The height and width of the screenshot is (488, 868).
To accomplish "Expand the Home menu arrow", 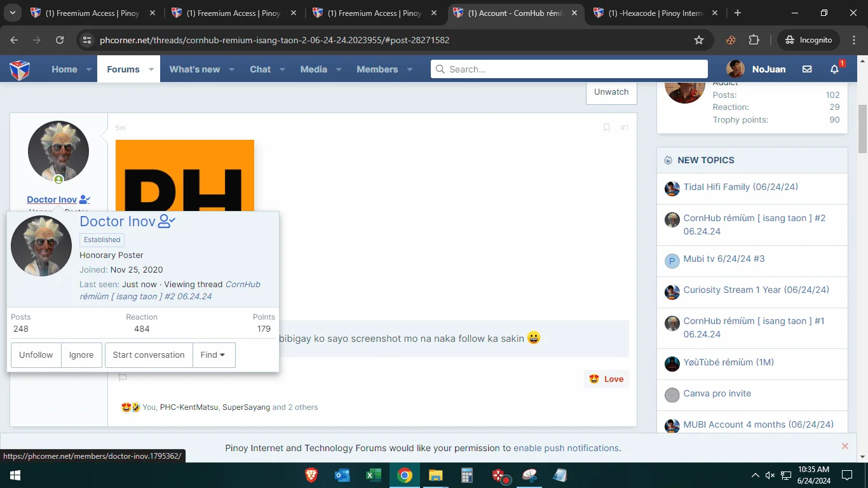I will pos(89,69).
